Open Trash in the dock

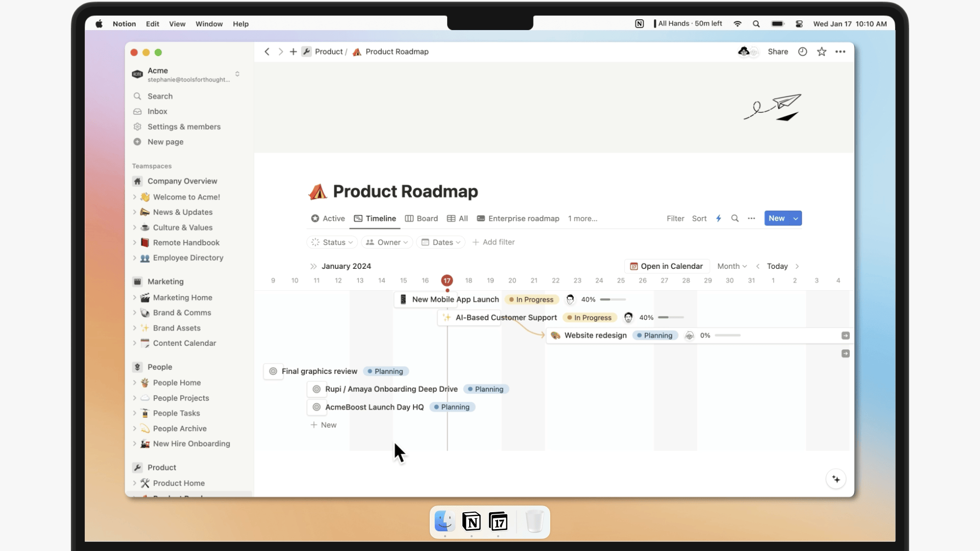(534, 521)
